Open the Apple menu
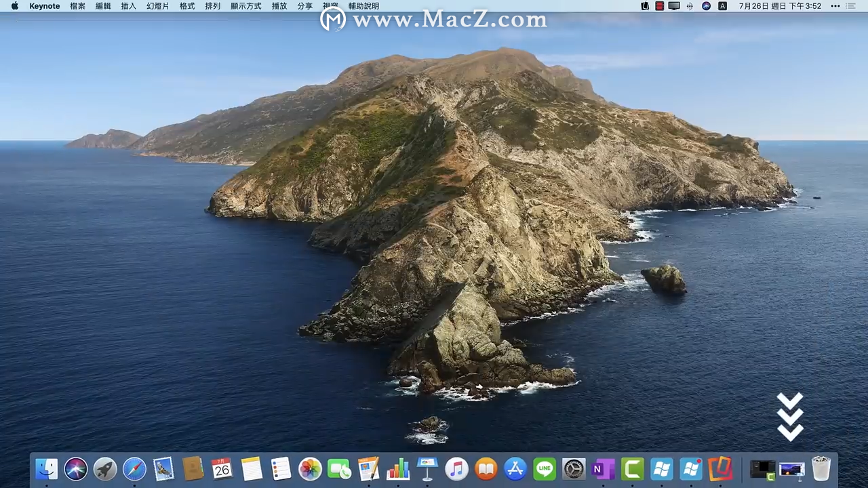Viewport: 868px width, 488px height. point(14,6)
